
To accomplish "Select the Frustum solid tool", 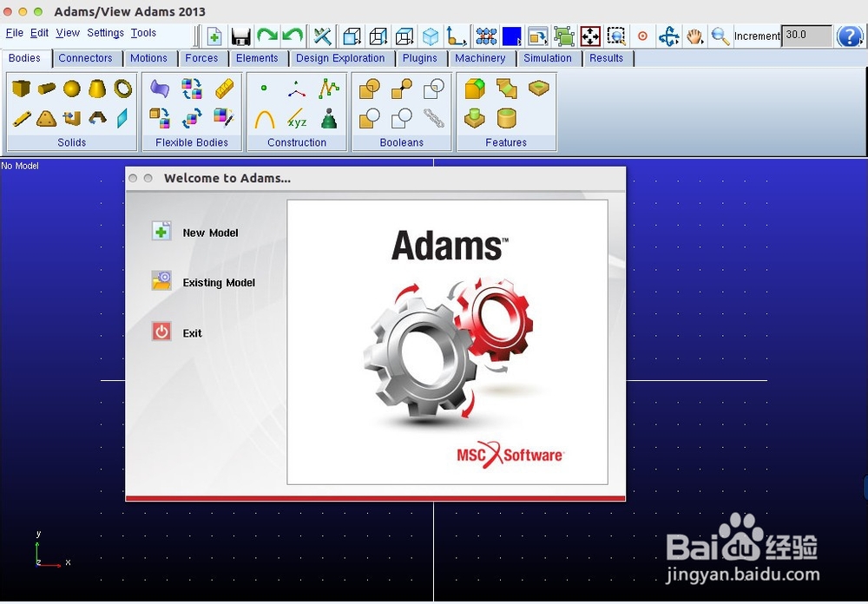I will (x=97, y=89).
